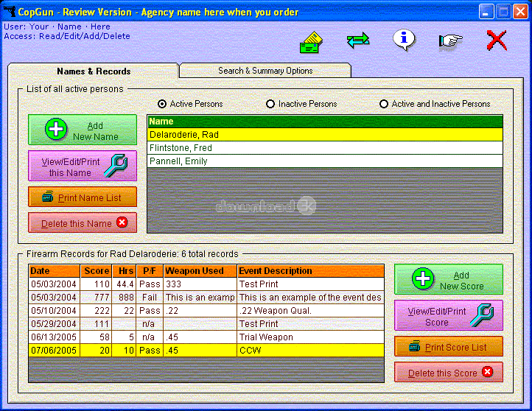The image size is (532, 411).
Task: Click the 888 hours cell
Action: (125, 298)
